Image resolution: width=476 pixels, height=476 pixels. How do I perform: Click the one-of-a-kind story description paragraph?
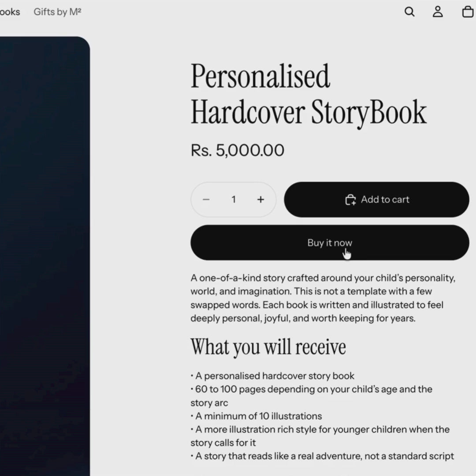coord(323,298)
